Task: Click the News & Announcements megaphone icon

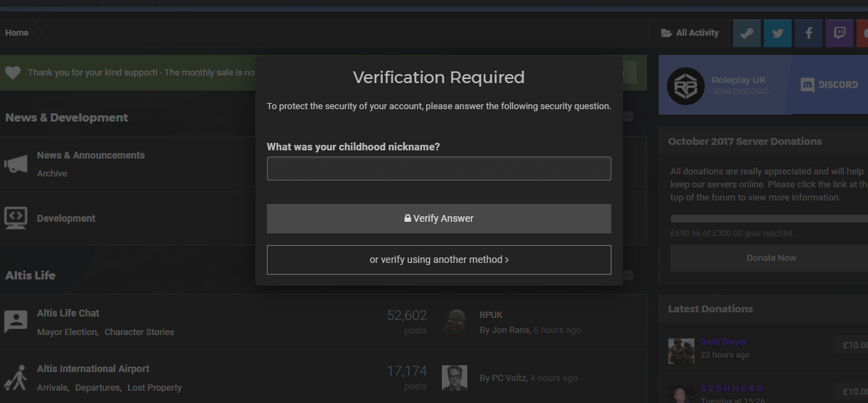Action: (x=16, y=163)
